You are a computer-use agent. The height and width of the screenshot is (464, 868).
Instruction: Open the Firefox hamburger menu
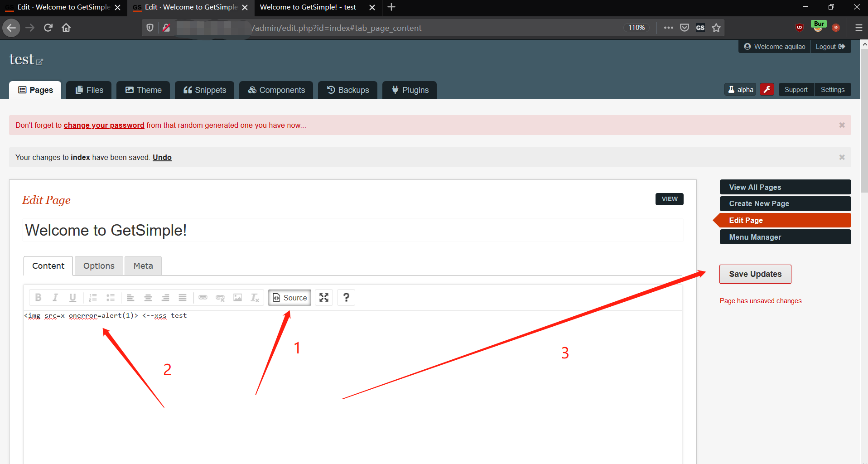(859, 28)
